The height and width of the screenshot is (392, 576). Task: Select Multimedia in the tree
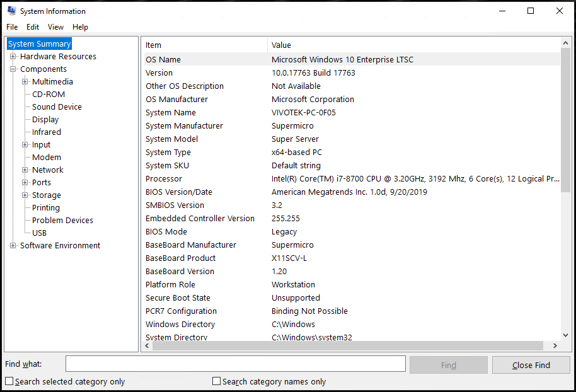[x=52, y=81]
